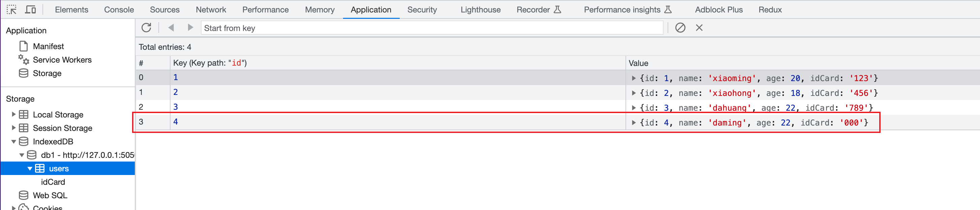
Task: Clear the object store
Action: [680, 28]
